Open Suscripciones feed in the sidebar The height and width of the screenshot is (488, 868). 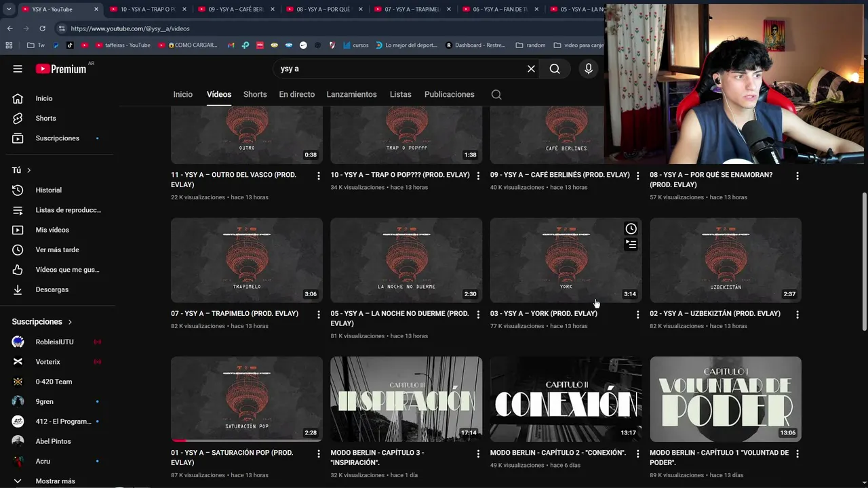(x=58, y=138)
